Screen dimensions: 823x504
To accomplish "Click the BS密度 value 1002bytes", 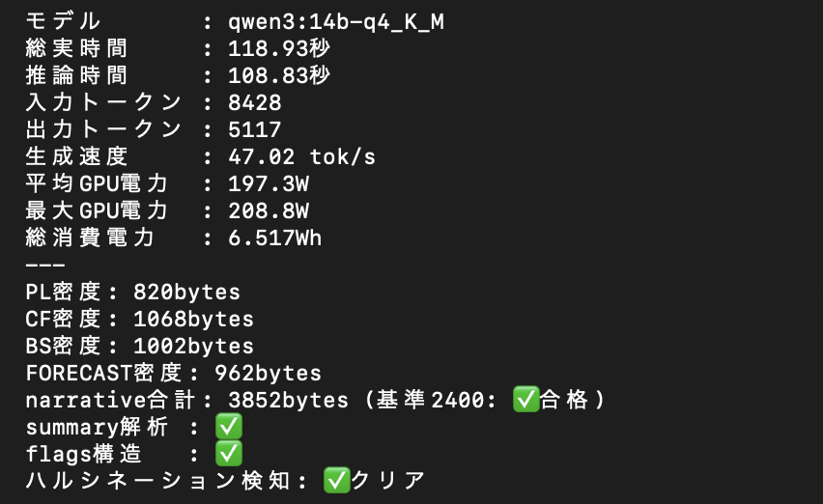I will pos(194,347).
